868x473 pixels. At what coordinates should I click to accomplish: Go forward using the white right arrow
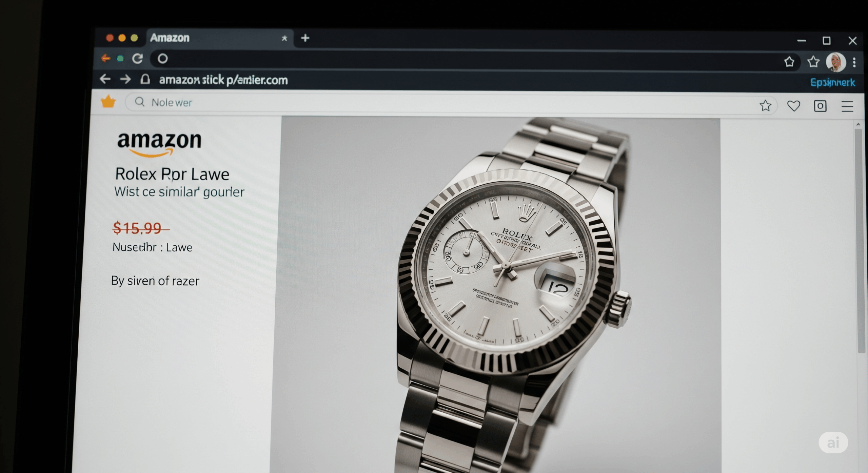pyautogui.click(x=125, y=80)
